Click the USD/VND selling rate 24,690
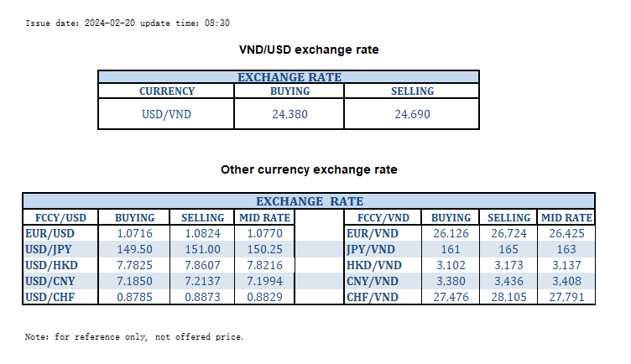The height and width of the screenshot is (364, 631). coord(412,114)
